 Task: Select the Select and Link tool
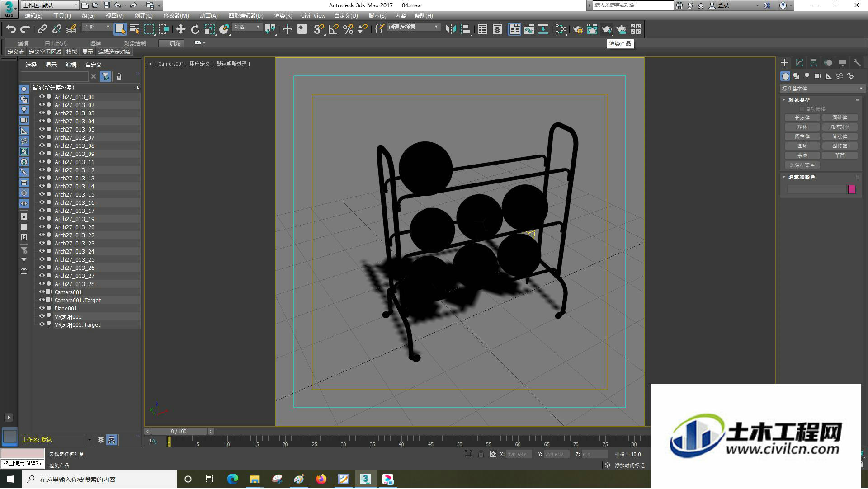(x=42, y=29)
